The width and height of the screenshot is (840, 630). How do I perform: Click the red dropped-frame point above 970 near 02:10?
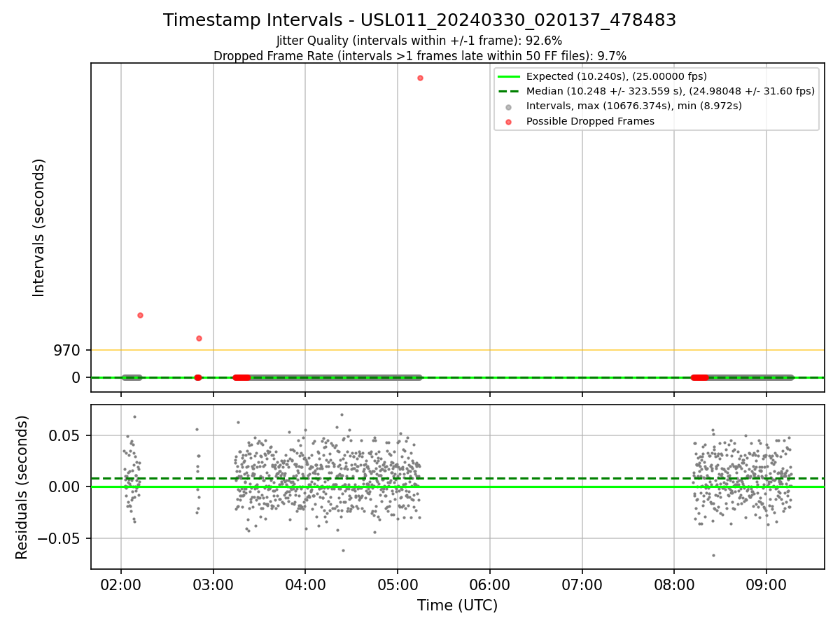tap(140, 315)
